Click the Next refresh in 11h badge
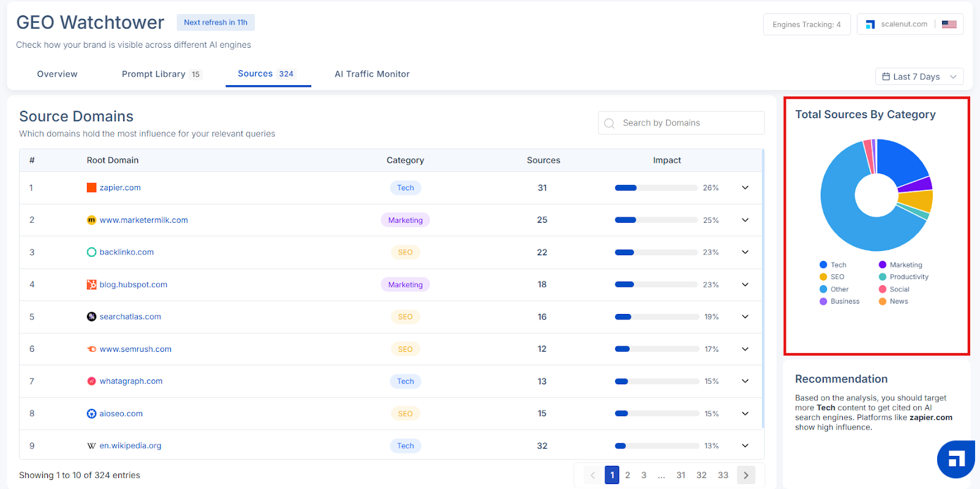This screenshot has width=980, height=489. (216, 23)
